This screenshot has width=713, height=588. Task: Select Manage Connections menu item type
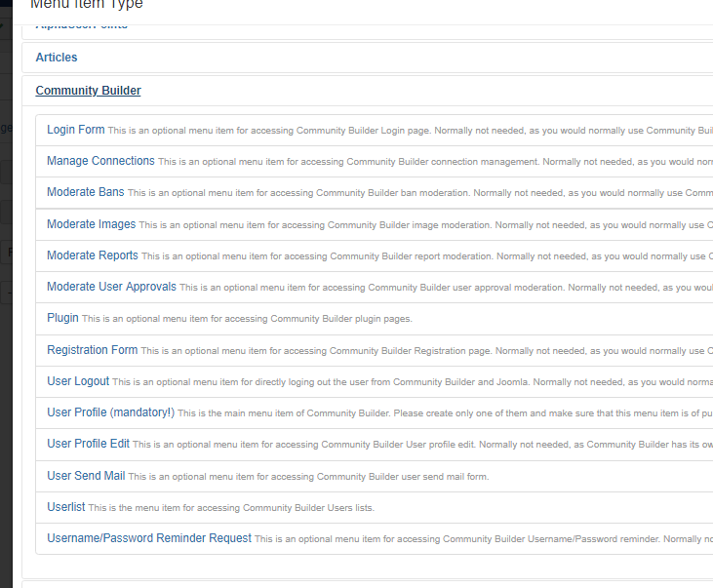coord(100,161)
